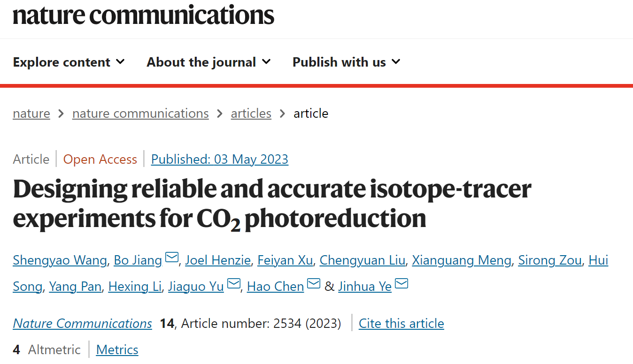Expand the Publish with us chevron
Image resolution: width=633 pixels, height=364 pixels.
pos(396,62)
